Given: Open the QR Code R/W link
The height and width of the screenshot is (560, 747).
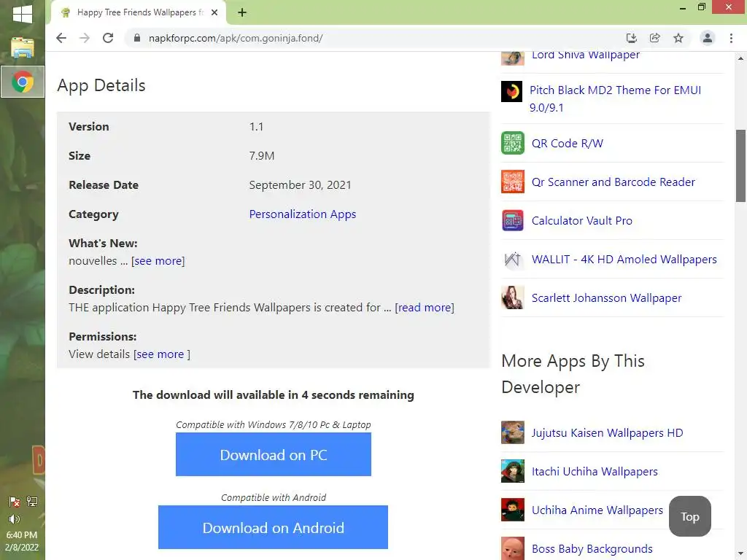Looking at the screenshot, I should click(568, 144).
